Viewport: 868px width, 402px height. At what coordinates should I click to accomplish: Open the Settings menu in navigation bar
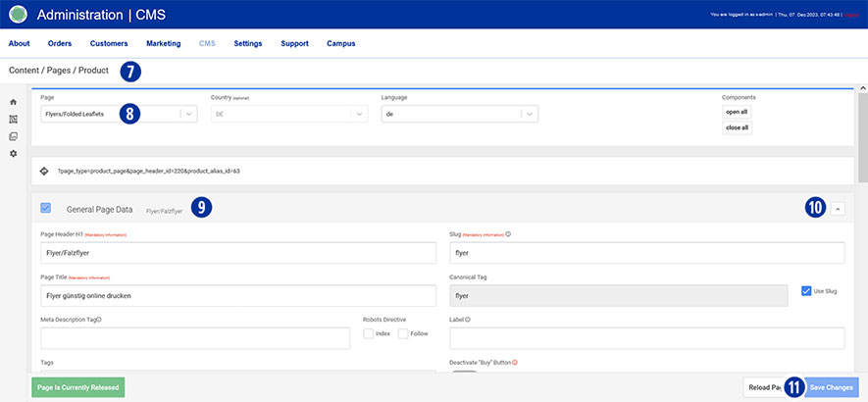[x=247, y=43]
